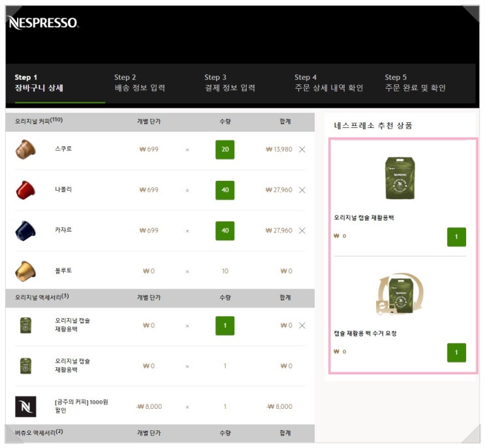Click 스쿠로 total ₩13,980

[x=279, y=150]
